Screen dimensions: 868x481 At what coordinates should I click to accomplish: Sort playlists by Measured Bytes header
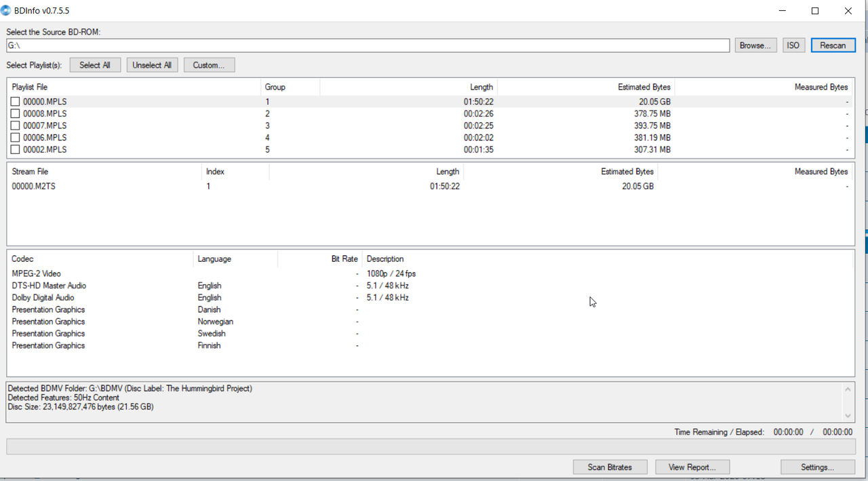(764, 87)
